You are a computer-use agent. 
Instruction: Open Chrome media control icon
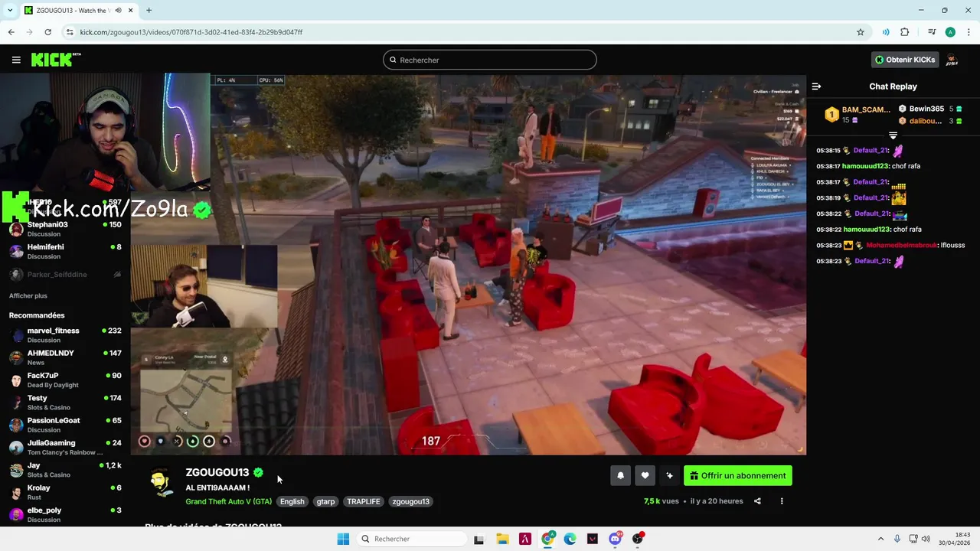932,32
